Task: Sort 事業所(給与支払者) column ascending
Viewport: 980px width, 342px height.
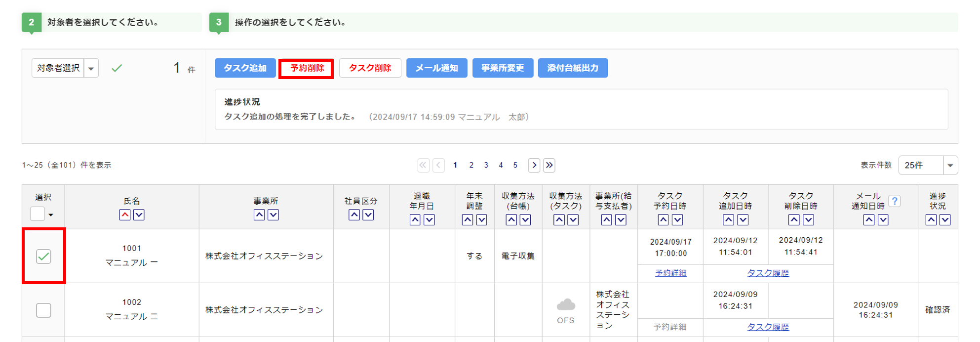Action: point(607,220)
